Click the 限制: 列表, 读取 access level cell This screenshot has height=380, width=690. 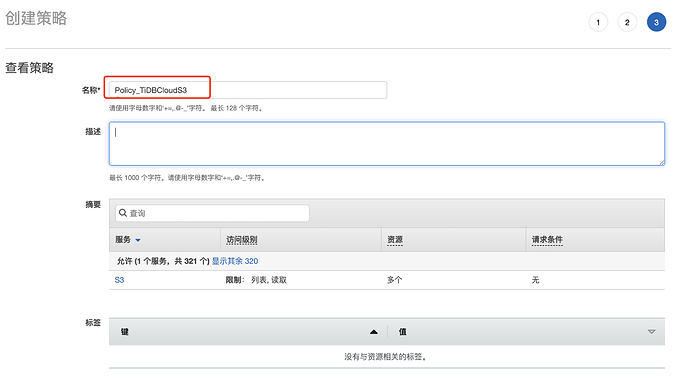(256, 280)
